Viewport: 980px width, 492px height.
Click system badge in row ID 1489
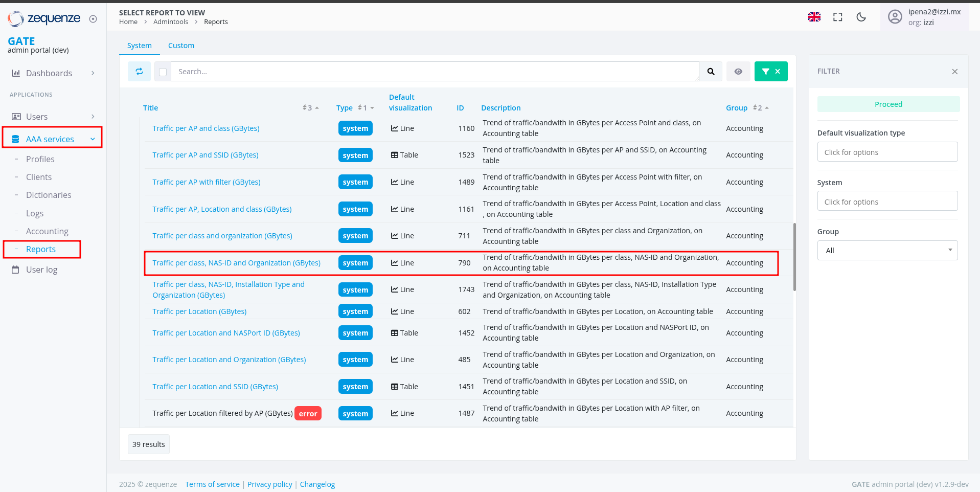point(355,182)
